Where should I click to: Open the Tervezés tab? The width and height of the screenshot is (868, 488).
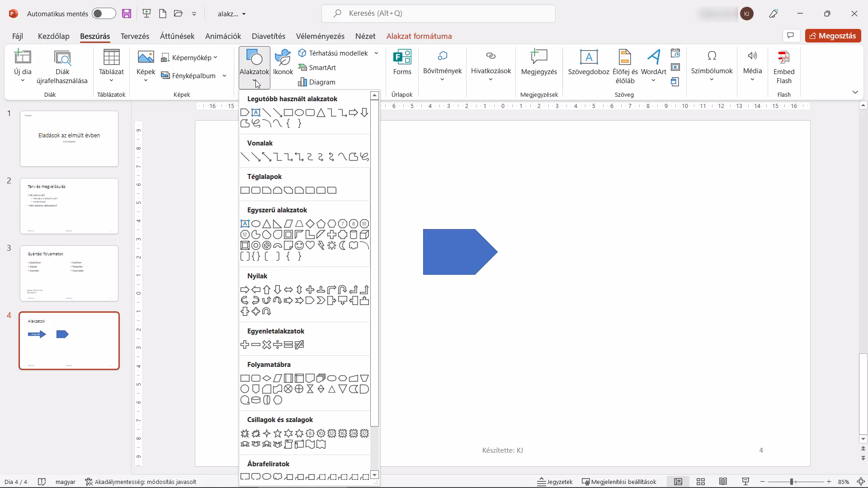(x=135, y=36)
